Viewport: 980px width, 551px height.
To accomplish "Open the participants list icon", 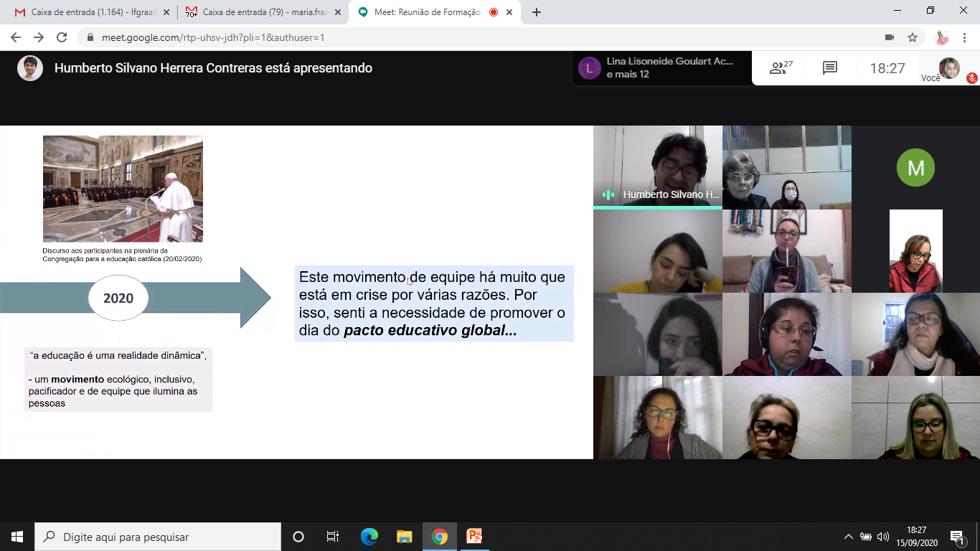I will pyautogui.click(x=781, y=68).
